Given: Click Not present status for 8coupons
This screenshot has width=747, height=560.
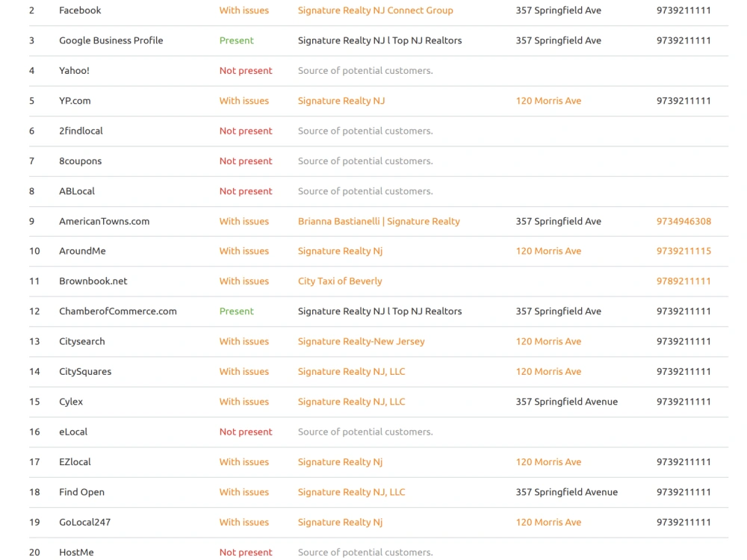Looking at the screenshot, I should [x=246, y=161].
